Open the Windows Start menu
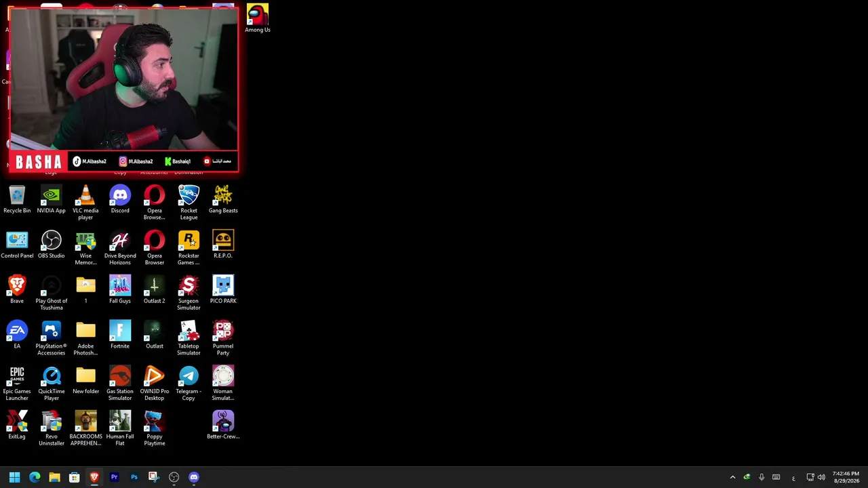 15,477
